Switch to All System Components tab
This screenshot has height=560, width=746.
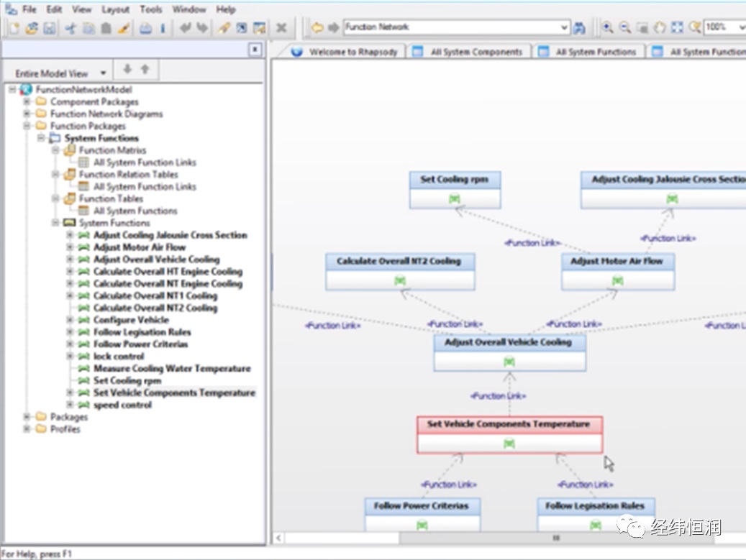tap(469, 51)
